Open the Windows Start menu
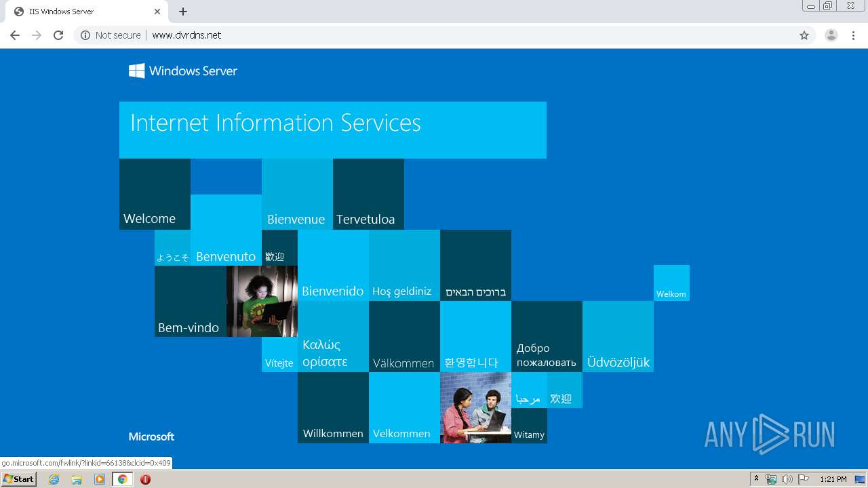Screen dimensions: 868x488 [18, 479]
